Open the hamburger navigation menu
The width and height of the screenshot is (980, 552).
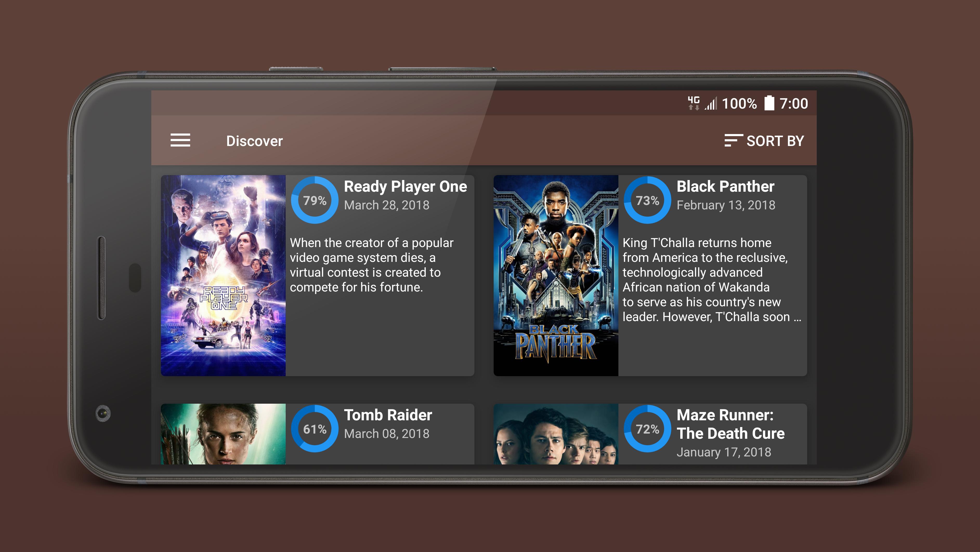(180, 140)
